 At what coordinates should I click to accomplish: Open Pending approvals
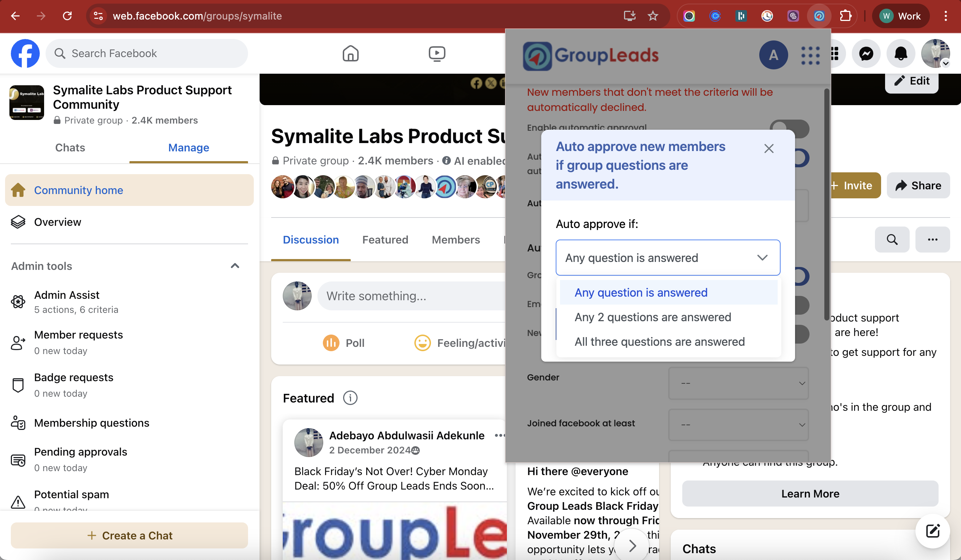point(129,460)
